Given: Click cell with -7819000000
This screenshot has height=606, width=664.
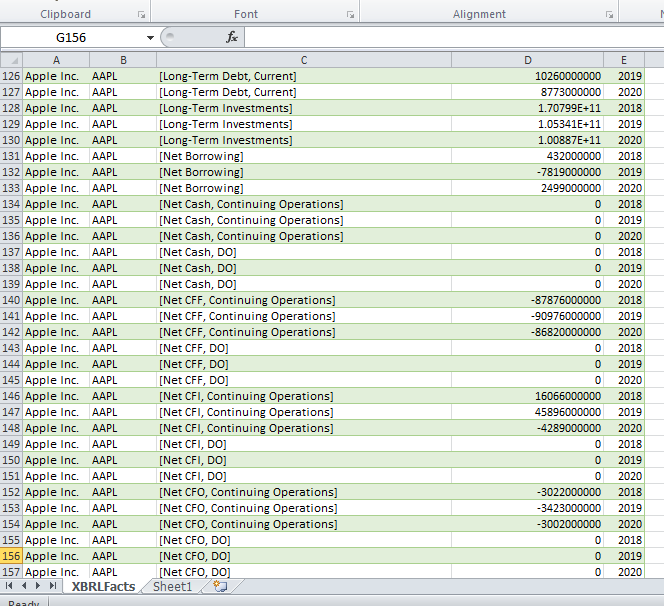Looking at the screenshot, I should click(x=528, y=172).
